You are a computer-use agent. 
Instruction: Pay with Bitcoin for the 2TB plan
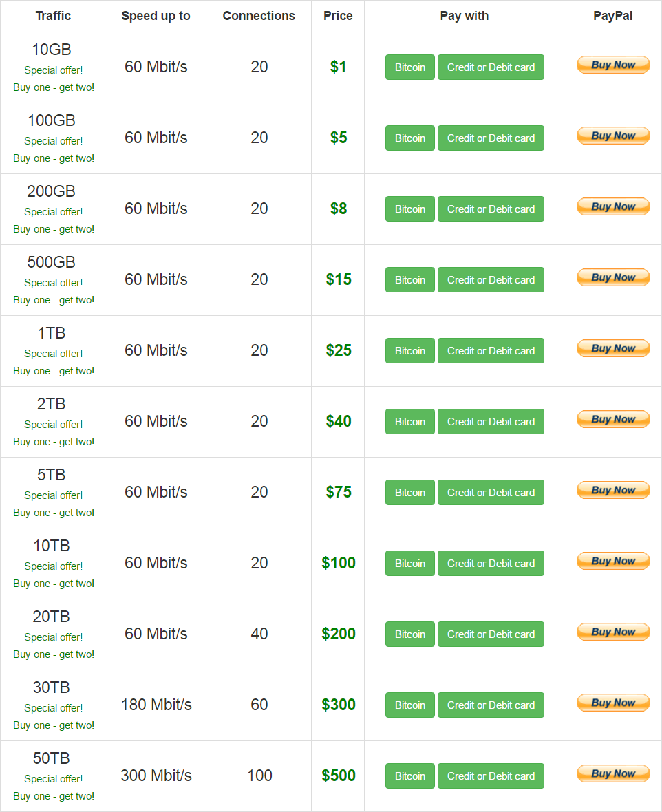click(x=410, y=422)
